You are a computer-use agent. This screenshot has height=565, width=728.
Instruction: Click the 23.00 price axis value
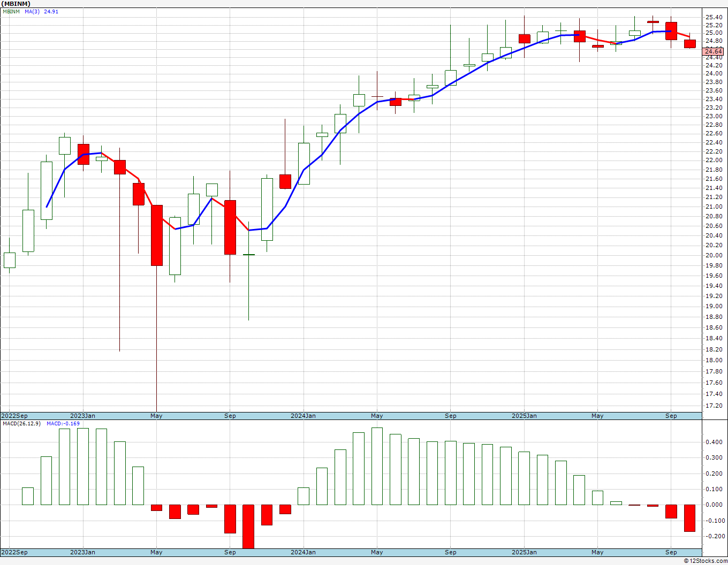(x=714, y=116)
